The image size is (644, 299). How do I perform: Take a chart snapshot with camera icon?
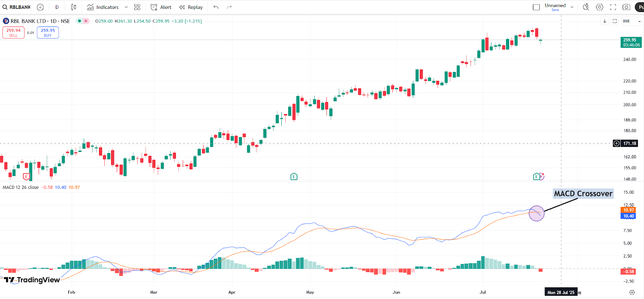[x=626, y=7]
